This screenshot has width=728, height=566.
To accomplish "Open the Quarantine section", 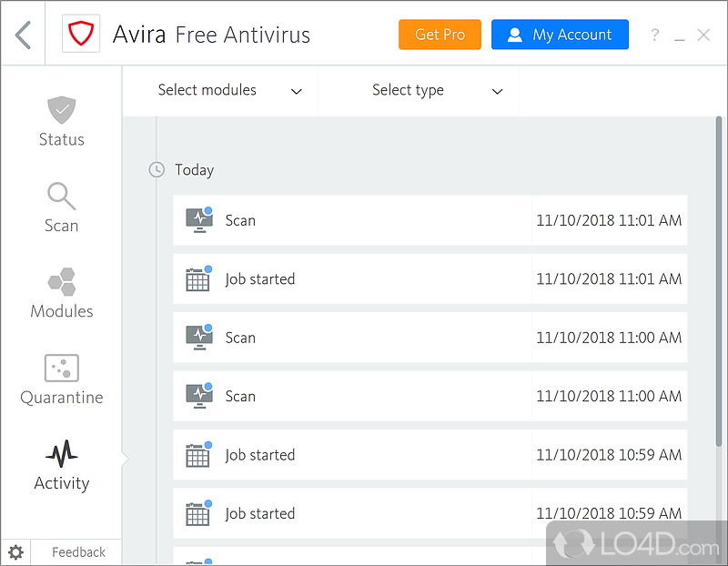I will 61,380.
